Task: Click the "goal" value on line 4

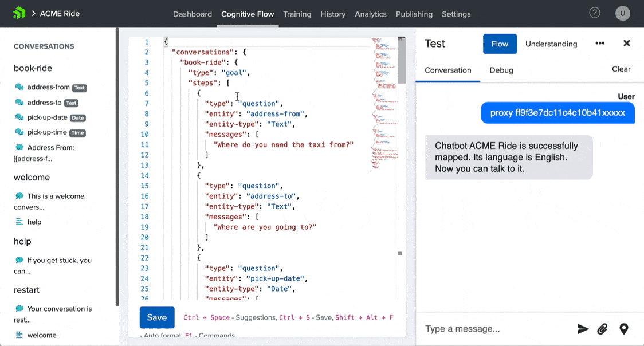Action: 234,73
